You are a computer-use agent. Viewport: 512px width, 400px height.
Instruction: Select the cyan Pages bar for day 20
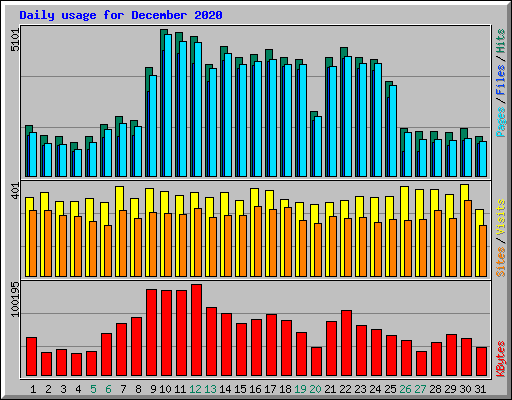[318, 146]
